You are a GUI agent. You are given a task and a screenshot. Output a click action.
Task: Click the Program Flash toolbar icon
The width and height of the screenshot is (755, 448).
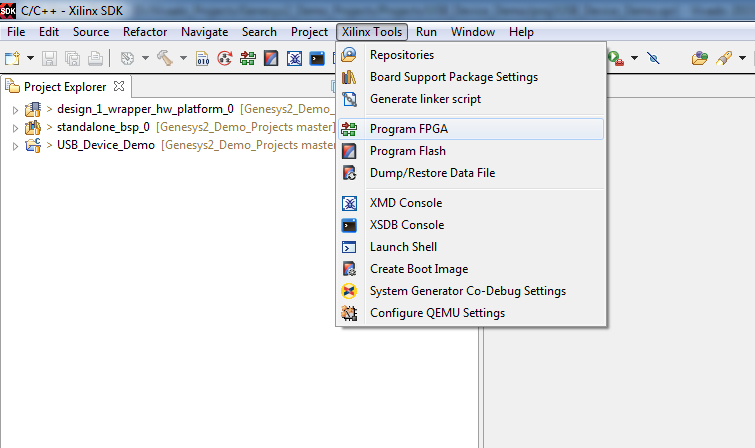click(271, 58)
